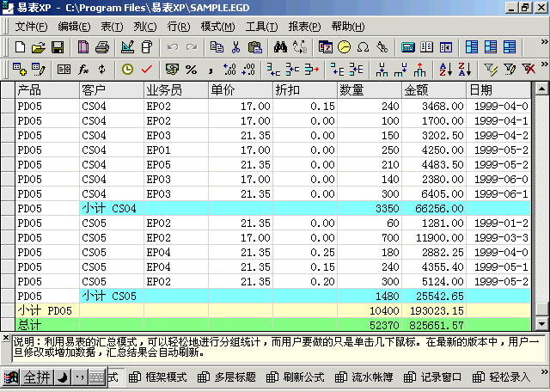Open the 列(C) menu

point(145,27)
